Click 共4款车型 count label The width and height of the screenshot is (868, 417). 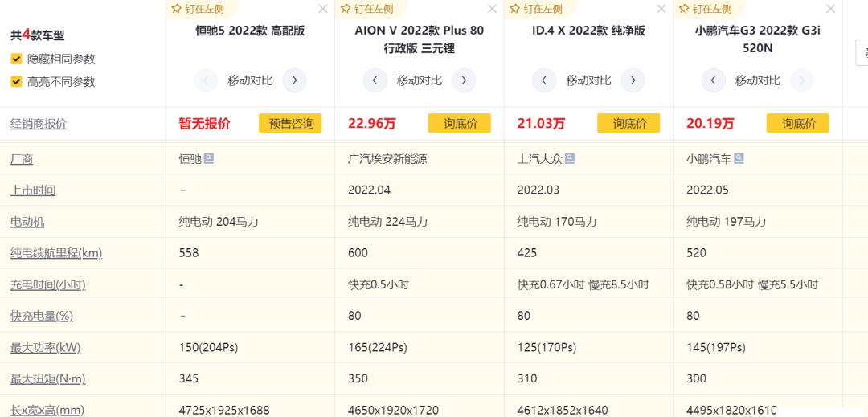37,35
